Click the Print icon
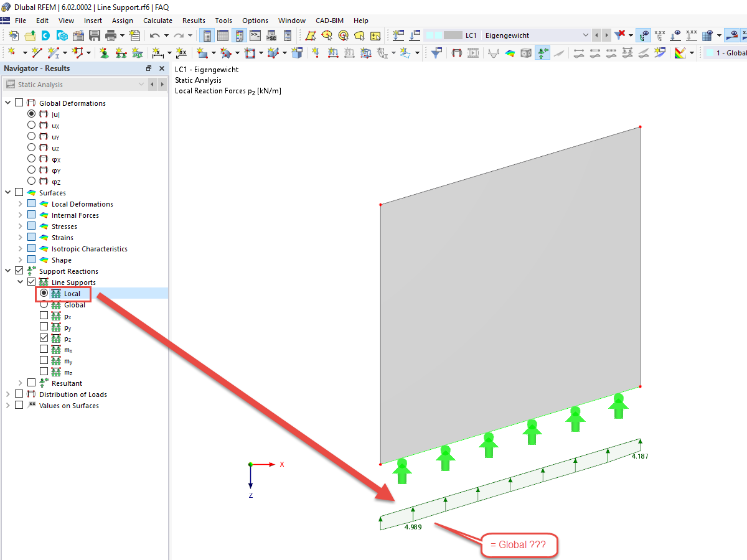The height and width of the screenshot is (560, 747). click(111, 35)
